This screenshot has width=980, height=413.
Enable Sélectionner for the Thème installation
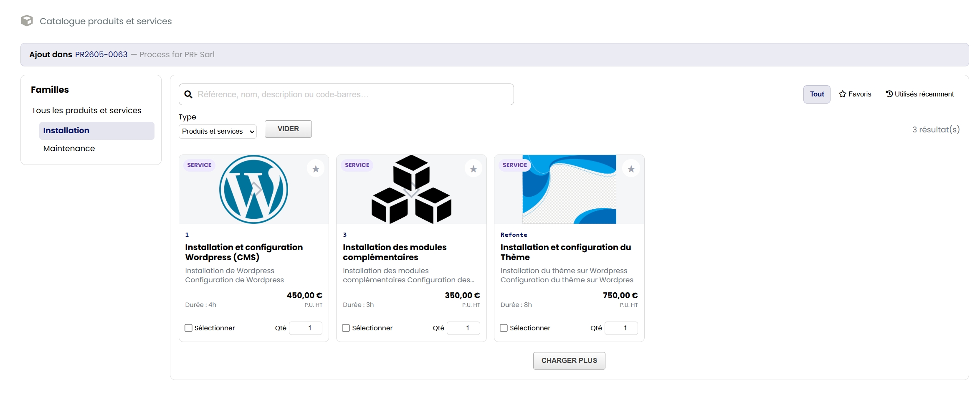click(x=504, y=328)
